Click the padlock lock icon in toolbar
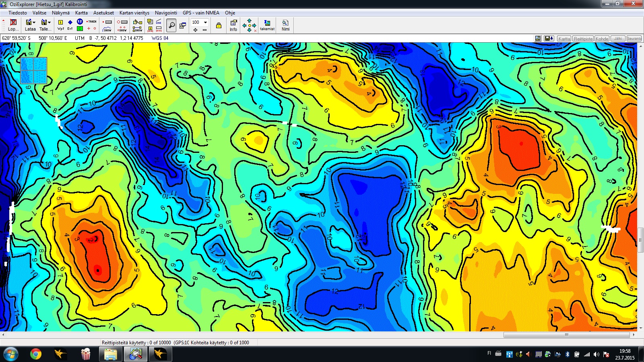 pos(219,25)
